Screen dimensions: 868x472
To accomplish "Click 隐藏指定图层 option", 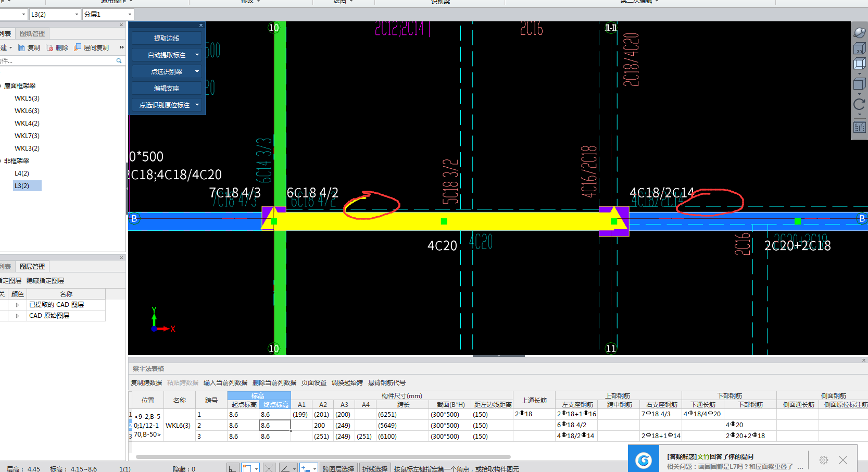I will tap(45, 280).
